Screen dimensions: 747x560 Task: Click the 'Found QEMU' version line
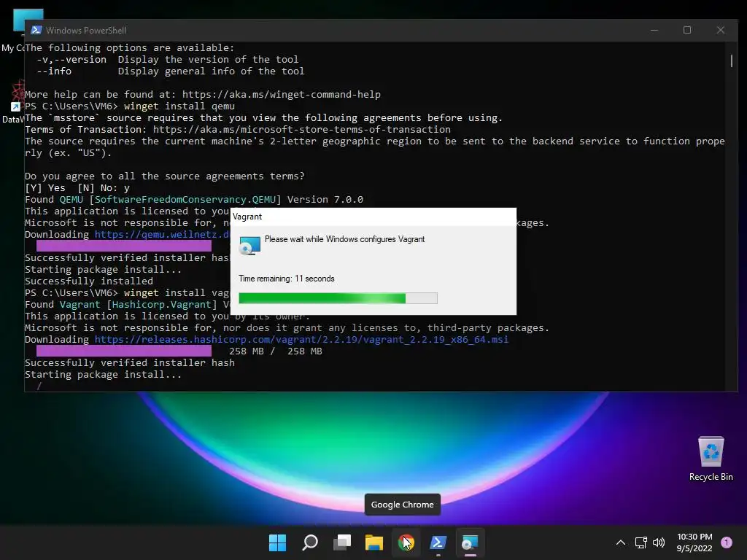coord(194,200)
